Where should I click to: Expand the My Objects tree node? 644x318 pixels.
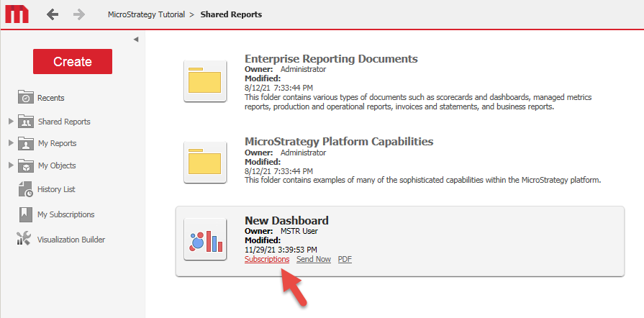point(11,165)
